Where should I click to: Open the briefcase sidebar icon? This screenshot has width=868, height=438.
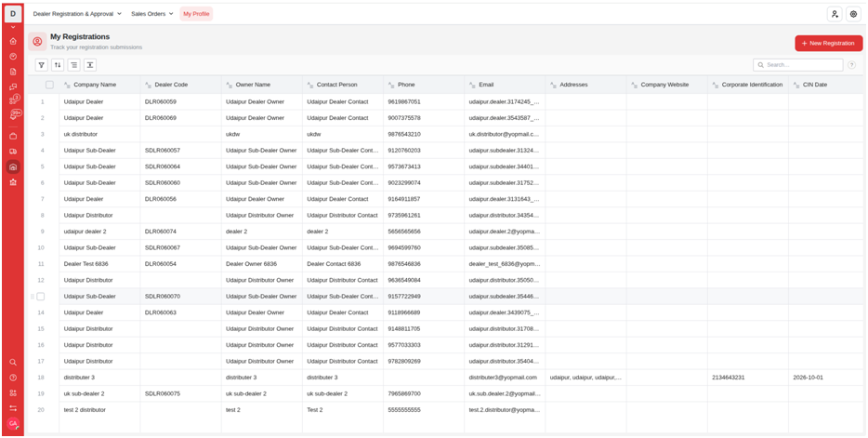[13, 136]
